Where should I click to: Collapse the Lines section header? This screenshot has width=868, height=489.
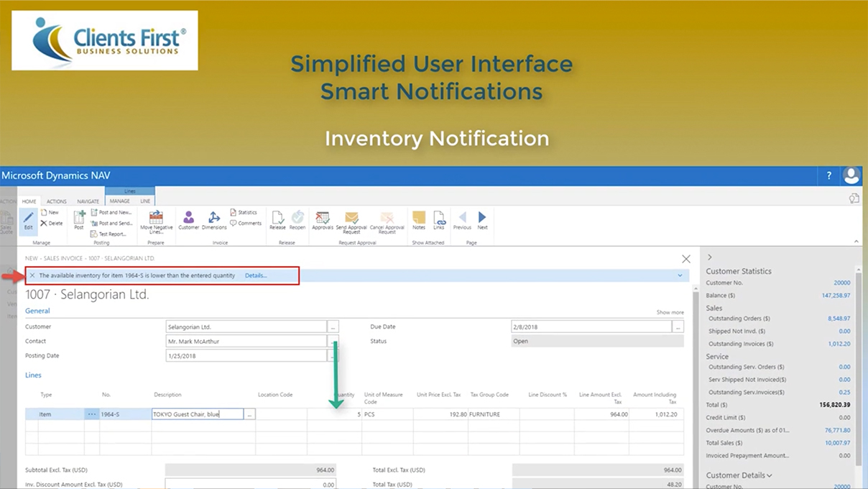tap(34, 375)
